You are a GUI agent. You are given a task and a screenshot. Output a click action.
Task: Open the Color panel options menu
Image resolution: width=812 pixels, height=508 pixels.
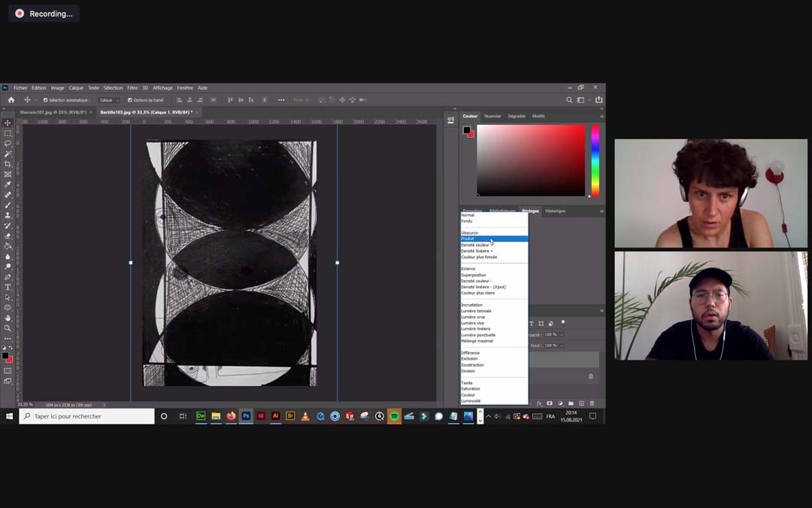[x=601, y=116]
